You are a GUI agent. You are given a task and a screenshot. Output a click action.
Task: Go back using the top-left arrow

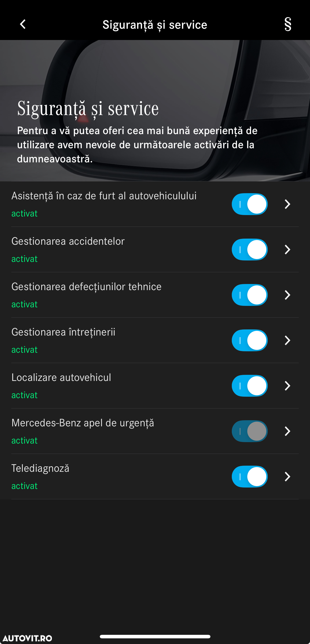coord(23,24)
